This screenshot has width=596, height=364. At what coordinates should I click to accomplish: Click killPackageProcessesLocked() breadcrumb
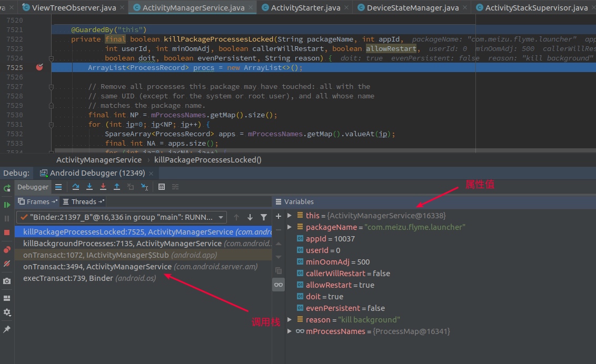pos(207,160)
